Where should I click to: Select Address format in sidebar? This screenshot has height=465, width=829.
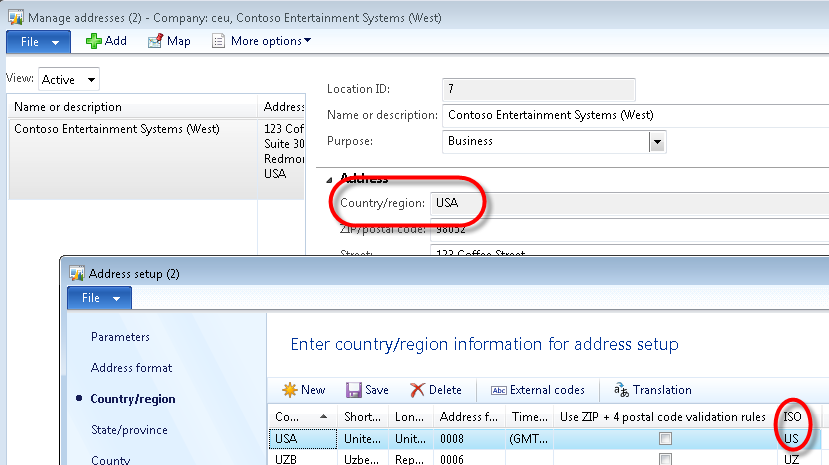click(x=131, y=368)
